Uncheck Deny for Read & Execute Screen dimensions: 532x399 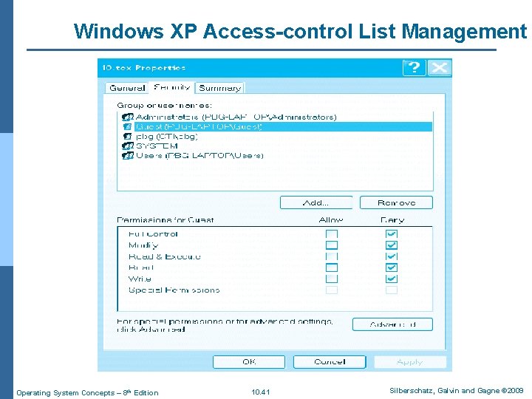391,256
